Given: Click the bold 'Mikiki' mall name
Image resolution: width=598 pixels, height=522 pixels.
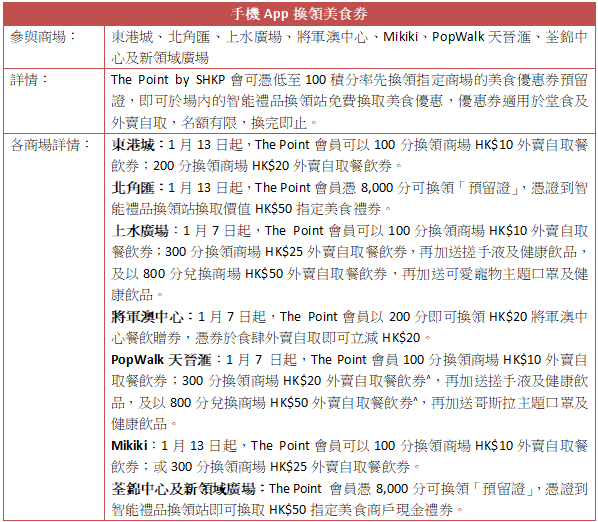Looking at the screenshot, I should pos(129,445).
